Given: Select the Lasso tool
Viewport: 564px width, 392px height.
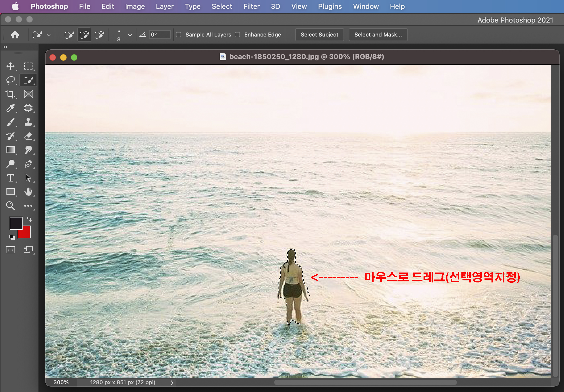Looking at the screenshot, I should pyautogui.click(x=10, y=80).
